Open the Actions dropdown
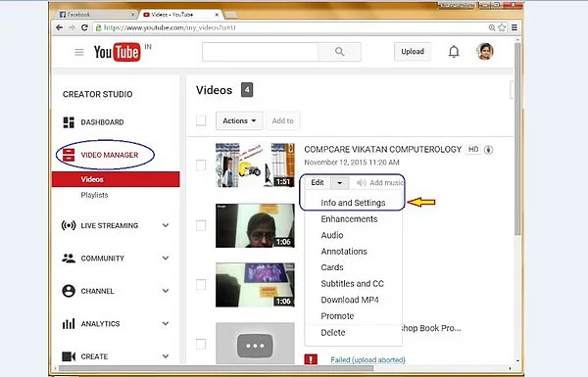Screen dimensions: 588x377 pos(239,120)
